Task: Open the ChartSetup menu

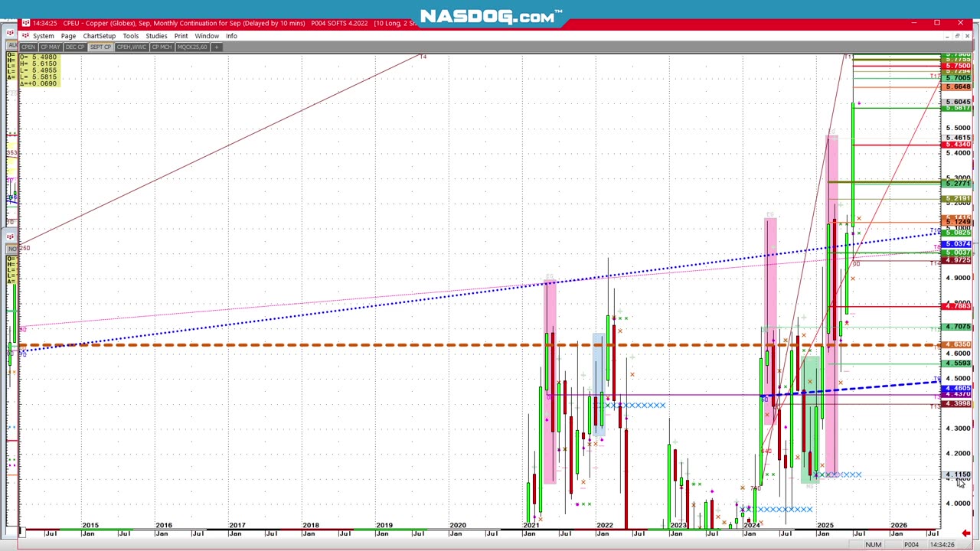Action: click(100, 36)
